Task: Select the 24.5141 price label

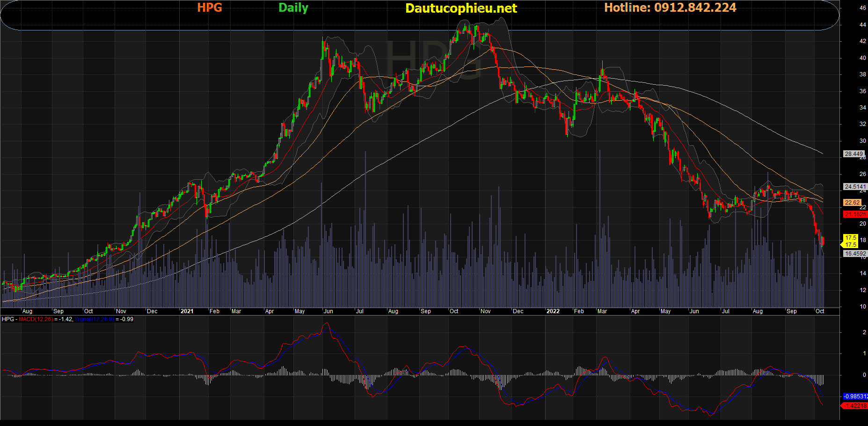Action: point(855,186)
